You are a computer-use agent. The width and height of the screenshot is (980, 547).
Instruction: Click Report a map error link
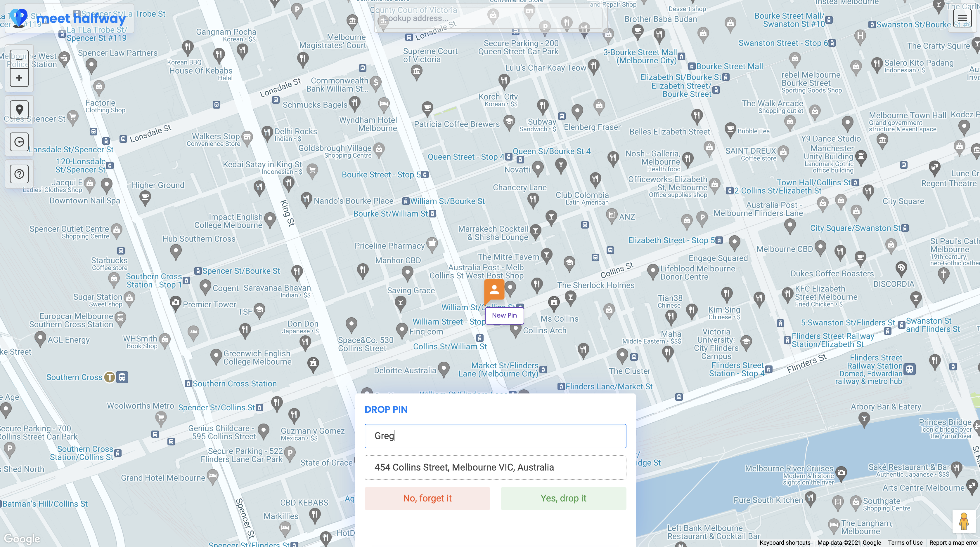[953, 542]
